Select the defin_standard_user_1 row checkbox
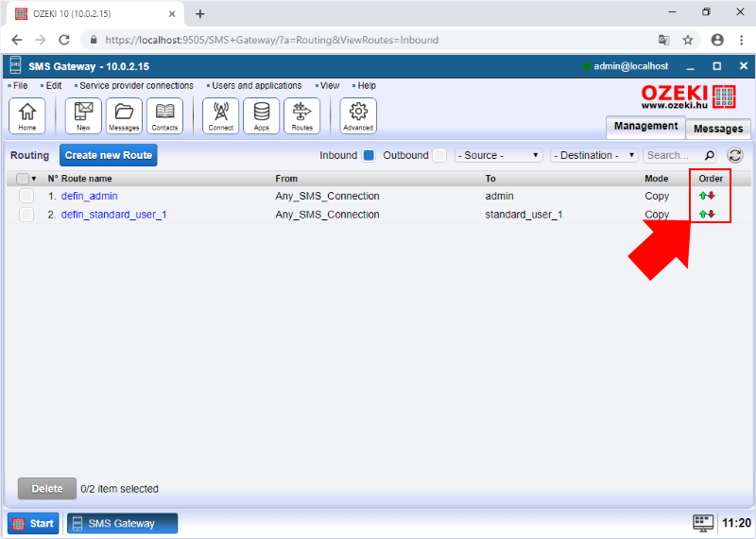Viewport: 756px width, 539px height. (x=26, y=215)
